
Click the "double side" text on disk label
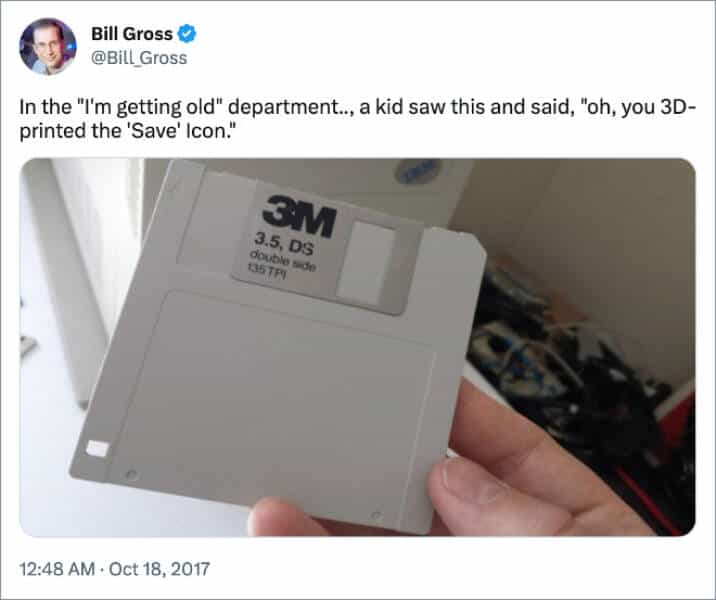282,261
